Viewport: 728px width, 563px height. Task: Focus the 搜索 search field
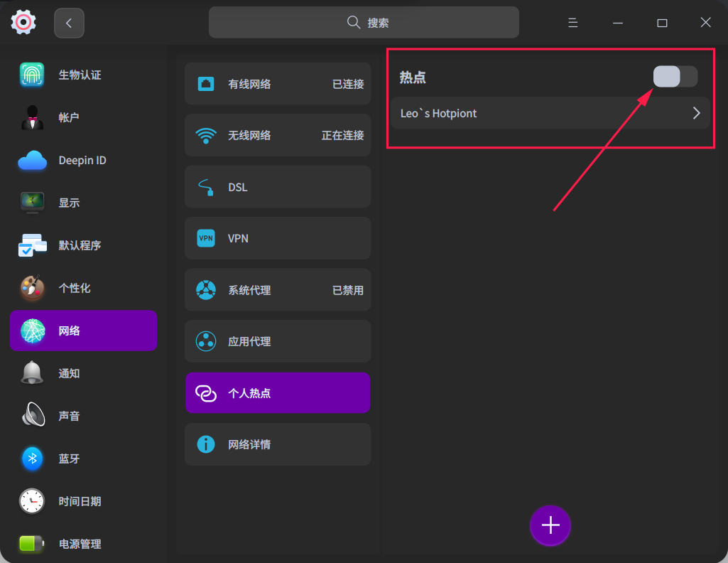pos(364,22)
